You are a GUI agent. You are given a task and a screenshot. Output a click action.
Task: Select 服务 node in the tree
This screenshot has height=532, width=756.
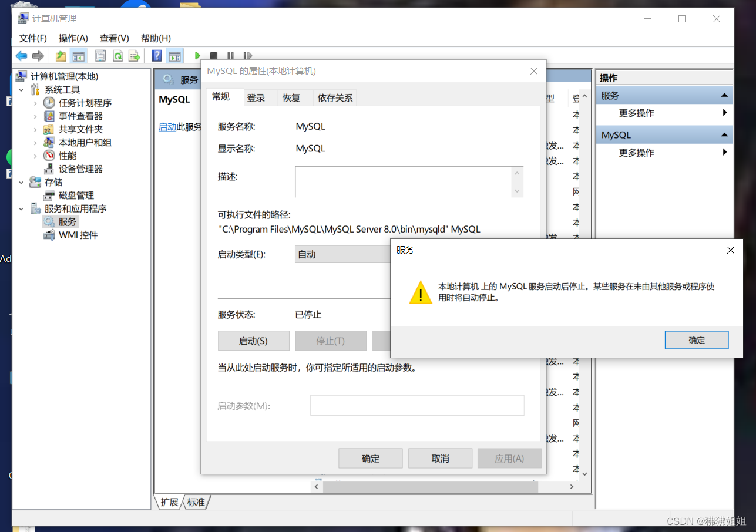pyautogui.click(x=68, y=222)
